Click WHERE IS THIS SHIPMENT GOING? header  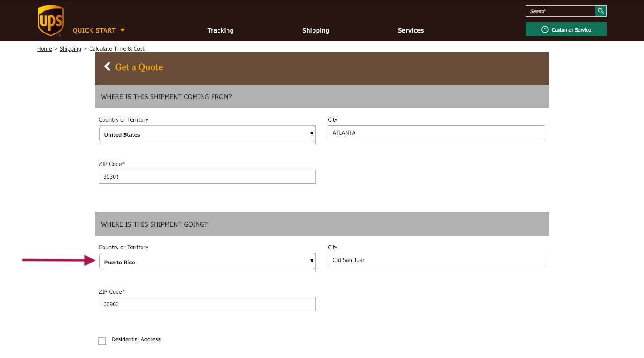click(x=322, y=224)
